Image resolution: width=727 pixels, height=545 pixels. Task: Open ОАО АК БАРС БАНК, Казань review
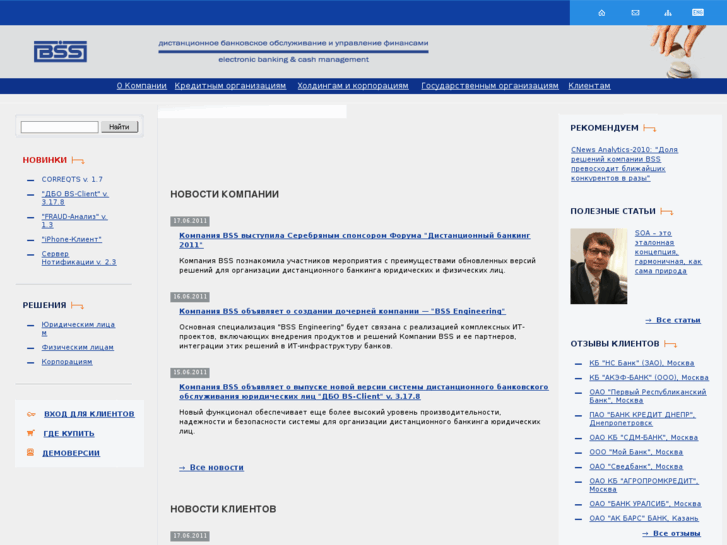point(644,518)
